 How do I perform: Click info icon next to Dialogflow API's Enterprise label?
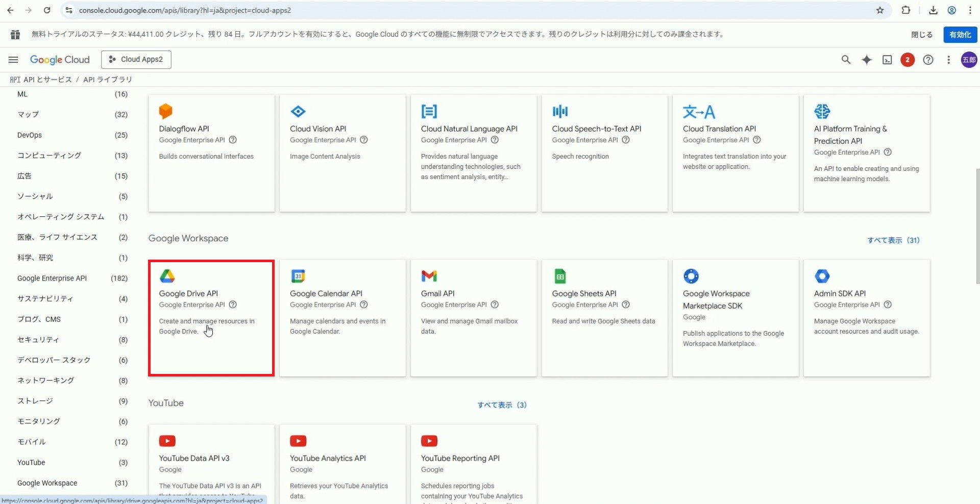pos(233,140)
